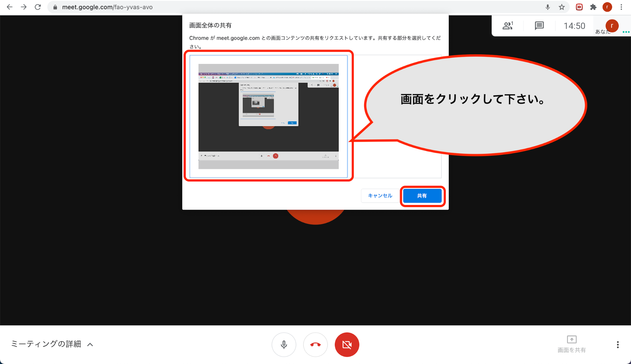Open the participants people icon
The width and height of the screenshot is (631, 364).
coord(508,26)
